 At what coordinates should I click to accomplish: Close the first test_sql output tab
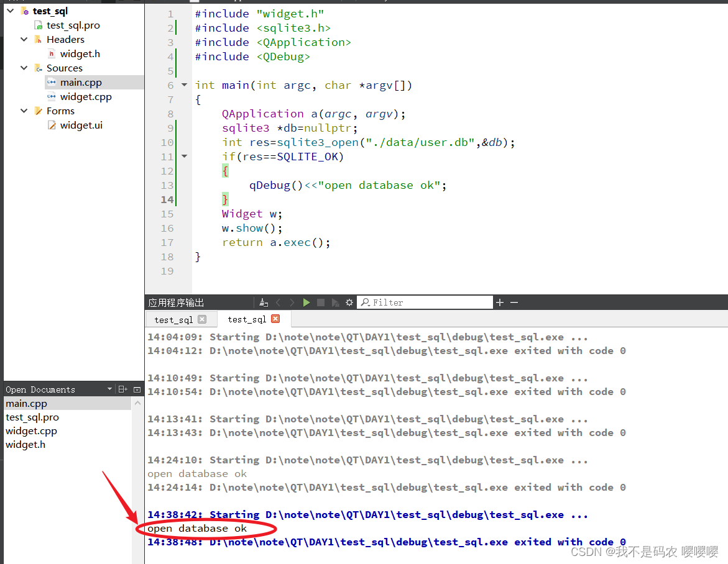tap(202, 319)
